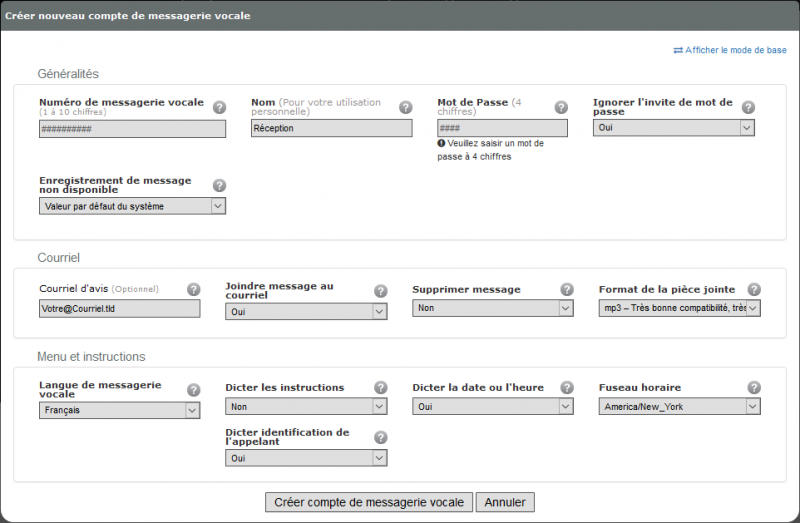Open Ignorer l'invite de mot de passe dropdown

pos(673,128)
